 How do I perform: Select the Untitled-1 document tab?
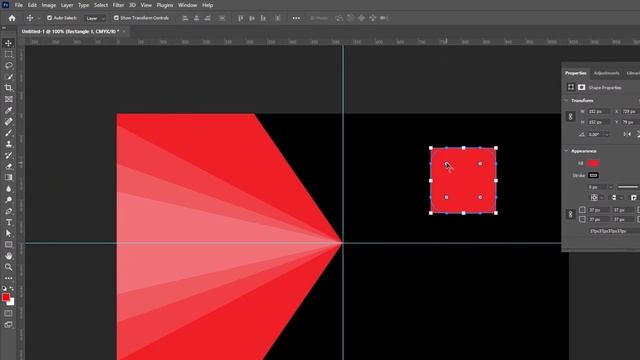70,31
